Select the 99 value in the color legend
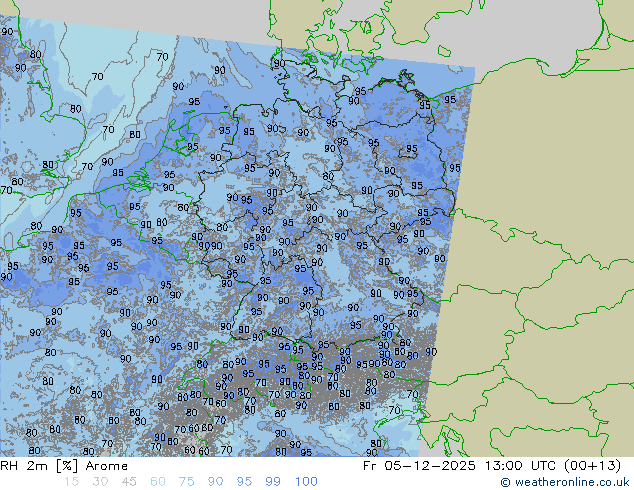 273,482
